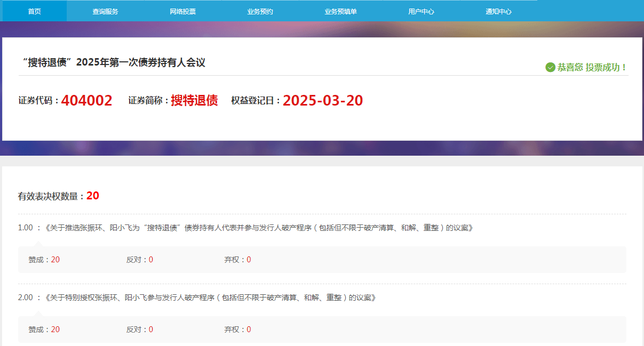The height and width of the screenshot is (346, 644).
Task: Click 赞成 count under proposal 1.00
Action: [x=55, y=260]
